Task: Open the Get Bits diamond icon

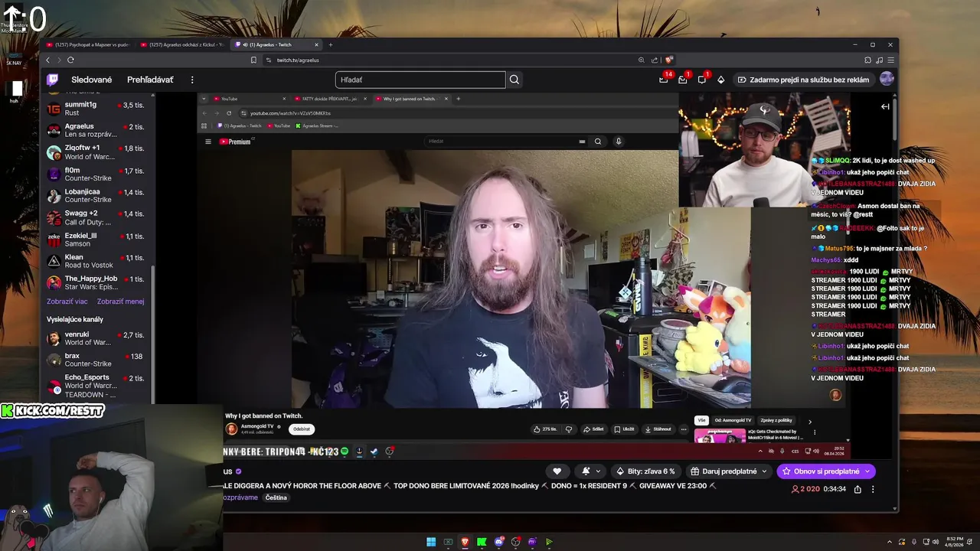Action: (721, 80)
